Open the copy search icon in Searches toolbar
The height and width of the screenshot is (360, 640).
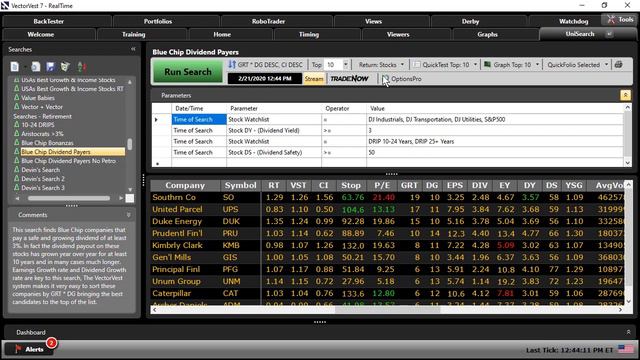(x=36, y=67)
